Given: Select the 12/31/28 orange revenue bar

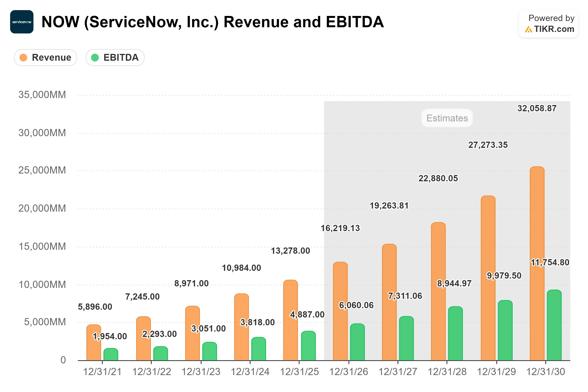Looking at the screenshot, I should (x=438, y=291).
